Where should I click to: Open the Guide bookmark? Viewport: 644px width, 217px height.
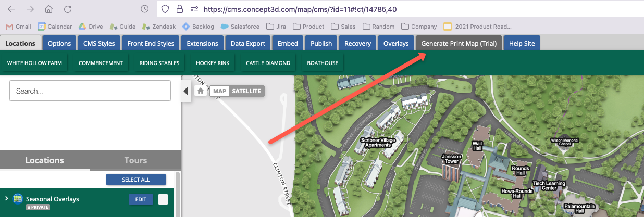122,27
